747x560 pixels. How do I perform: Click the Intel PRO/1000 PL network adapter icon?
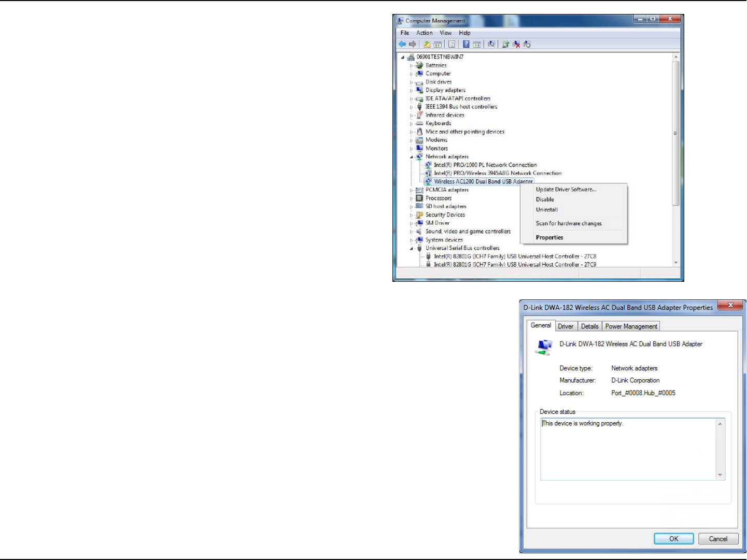point(428,165)
